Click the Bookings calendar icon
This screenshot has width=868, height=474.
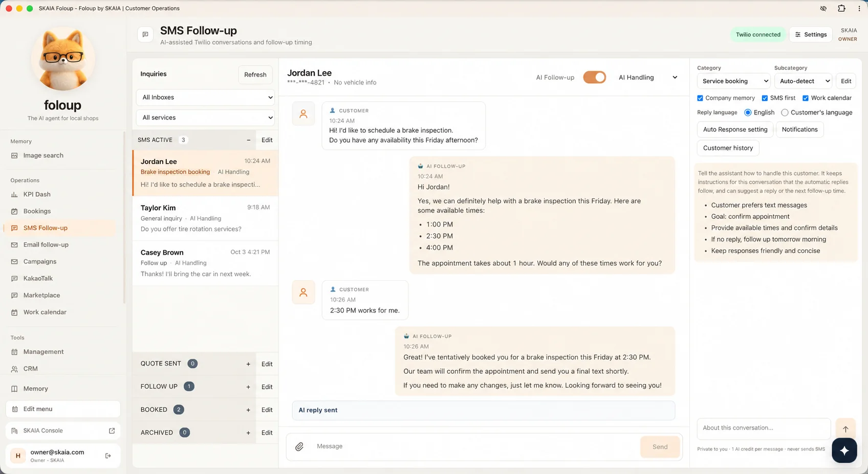point(14,211)
